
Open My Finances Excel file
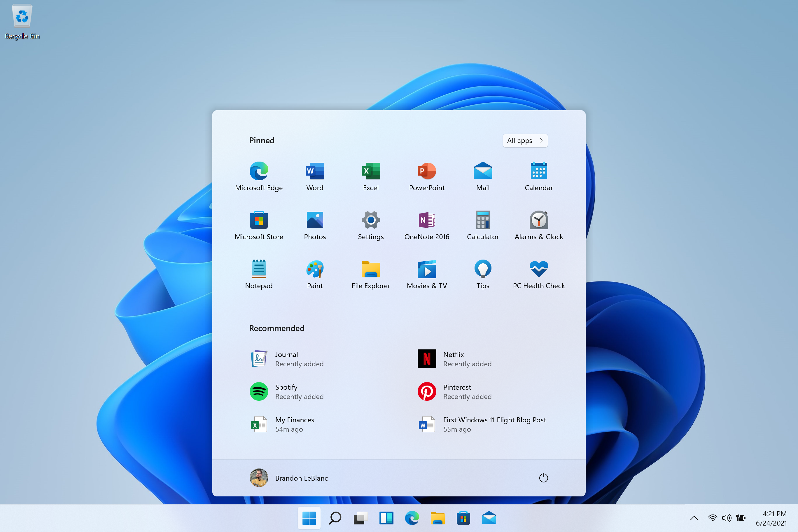pos(294,424)
